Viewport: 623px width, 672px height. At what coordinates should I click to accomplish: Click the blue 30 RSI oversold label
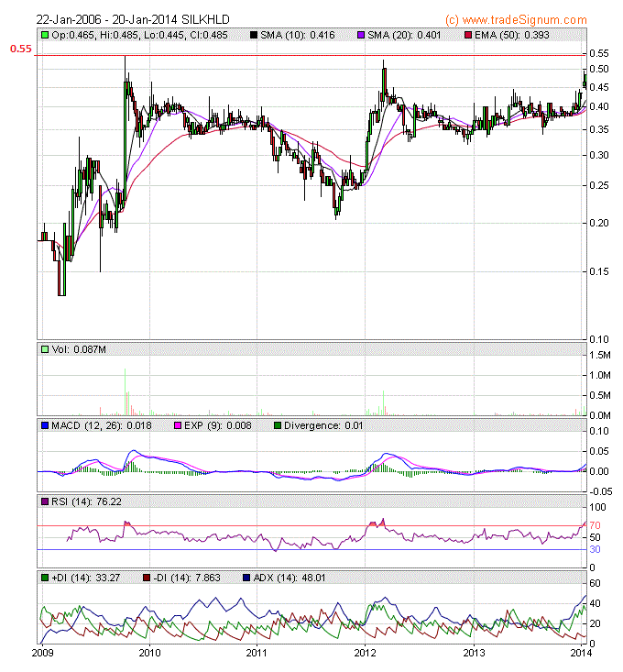595,550
